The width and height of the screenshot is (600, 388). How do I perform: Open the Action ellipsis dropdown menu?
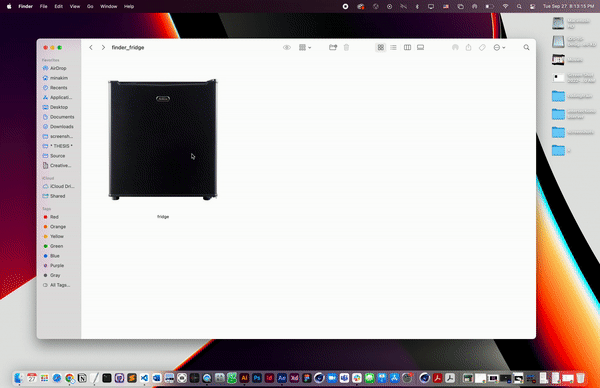(499, 47)
